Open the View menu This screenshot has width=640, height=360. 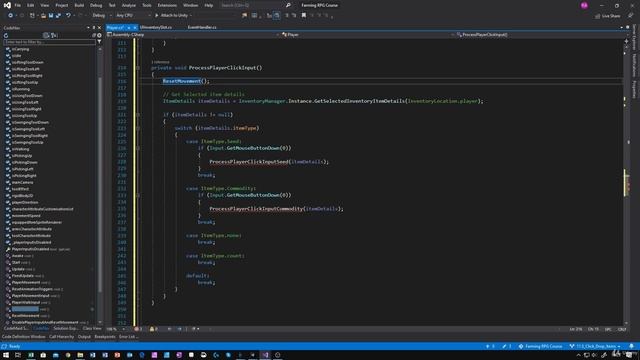pos(44,5)
